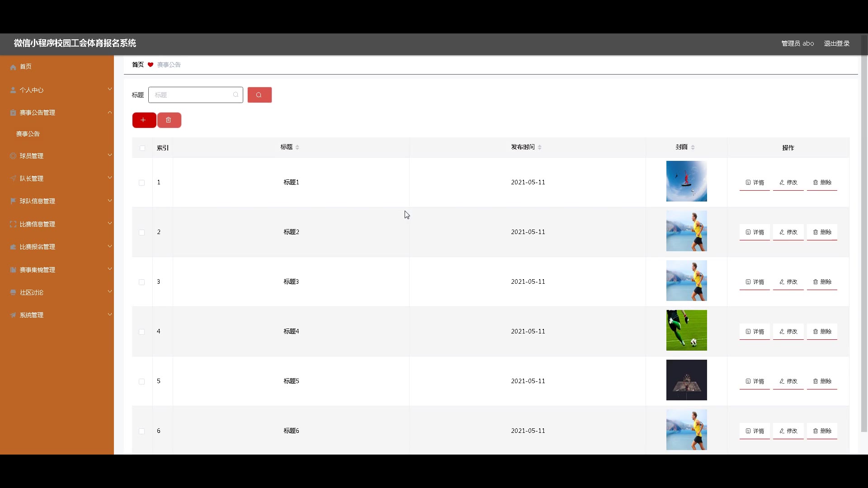Check the checkbox for row 2
This screenshot has width=868, height=488.
point(142,232)
